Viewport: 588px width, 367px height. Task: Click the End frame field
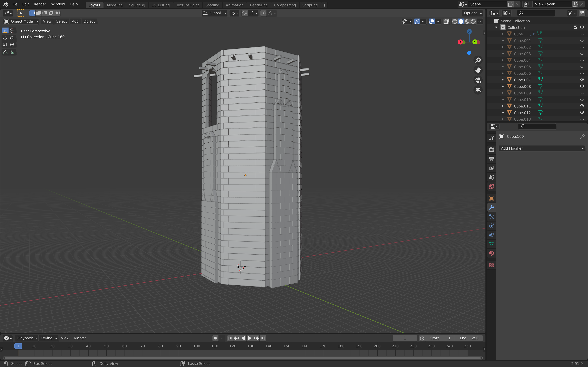tap(469, 338)
